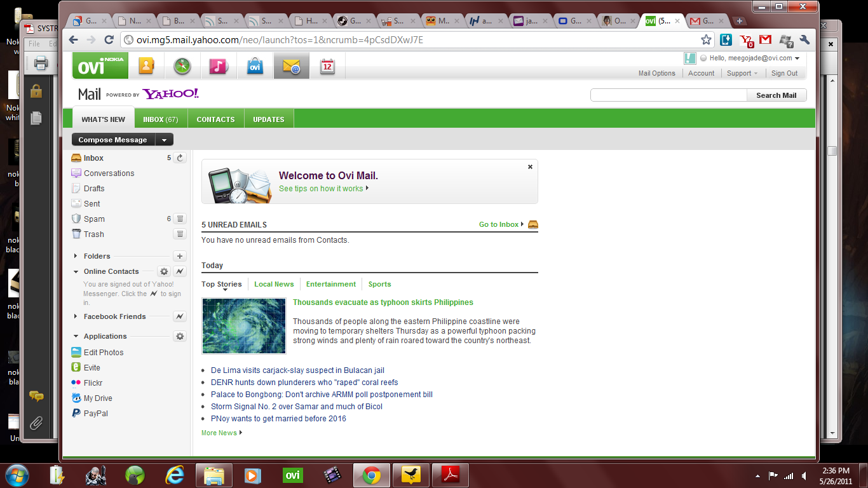Expand the Folders section
Image resolution: width=868 pixels, height=488 pixels.
click(76, 256)
